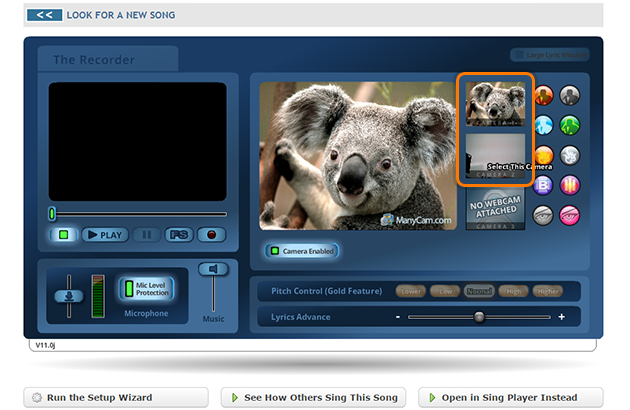Click the Music speaker icon

click(x=213, y=269)
